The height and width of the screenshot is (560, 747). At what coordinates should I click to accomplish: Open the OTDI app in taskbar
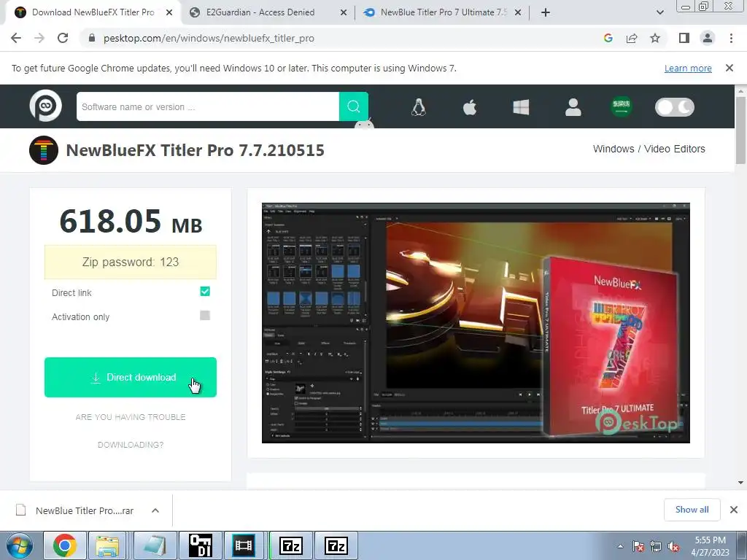pyautogui.click(x=201, y=545)
